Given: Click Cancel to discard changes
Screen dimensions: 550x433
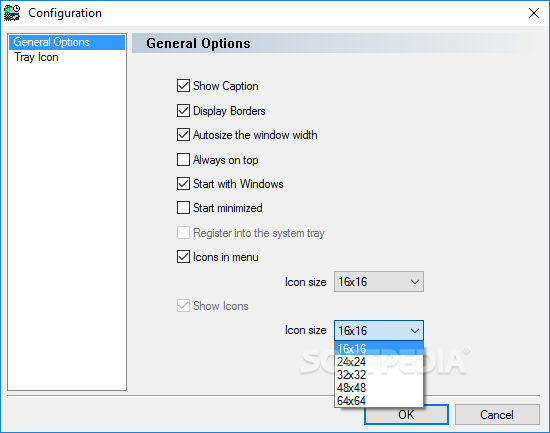Looking at the screenshot, I should click(497, 415).
